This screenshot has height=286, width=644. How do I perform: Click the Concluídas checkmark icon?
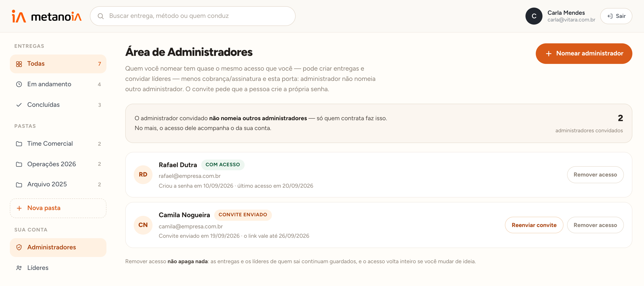pyautogui.click(x=19, y=105)
